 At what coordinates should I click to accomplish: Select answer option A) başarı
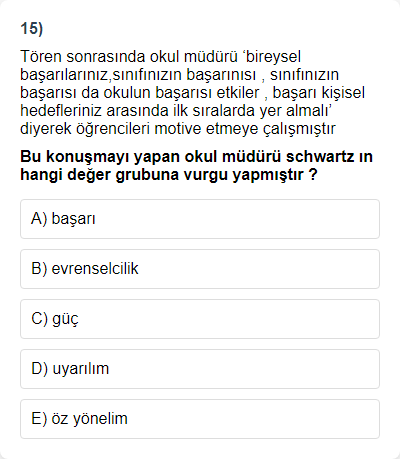(x=200, y=219)
